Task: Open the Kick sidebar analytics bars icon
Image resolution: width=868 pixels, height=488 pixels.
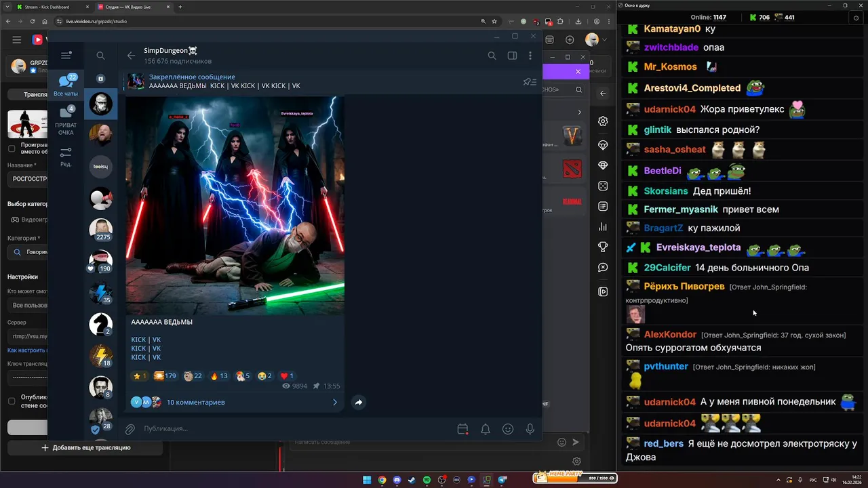Action: pyautogui.click(x=603, y=227)
